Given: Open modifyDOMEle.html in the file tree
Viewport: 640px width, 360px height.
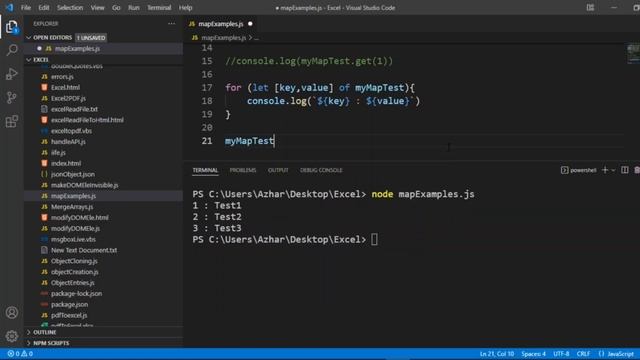Looking at the screenshot, I should [80, 218].
